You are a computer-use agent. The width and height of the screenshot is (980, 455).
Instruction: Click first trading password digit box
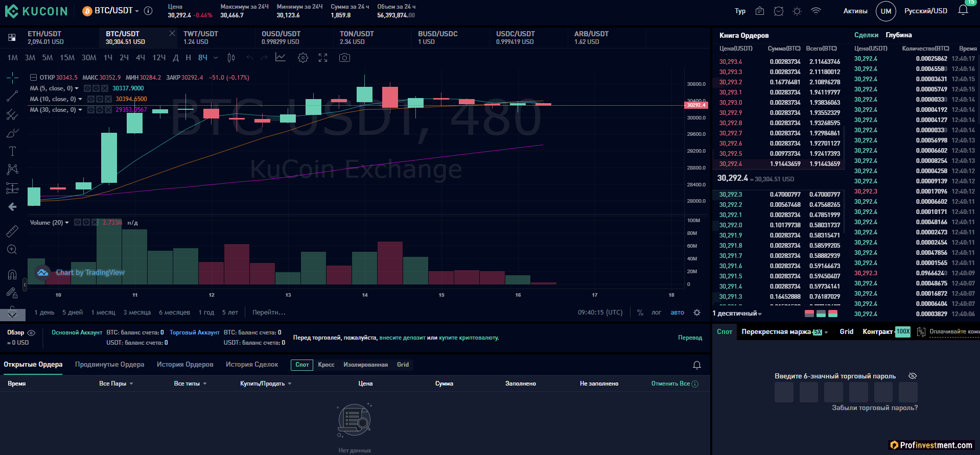[x=784, y=392]
